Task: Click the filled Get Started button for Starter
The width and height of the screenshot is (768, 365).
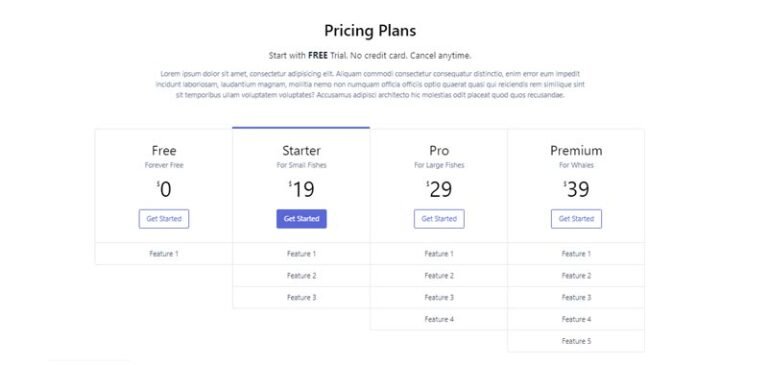Action: point(301,219)
